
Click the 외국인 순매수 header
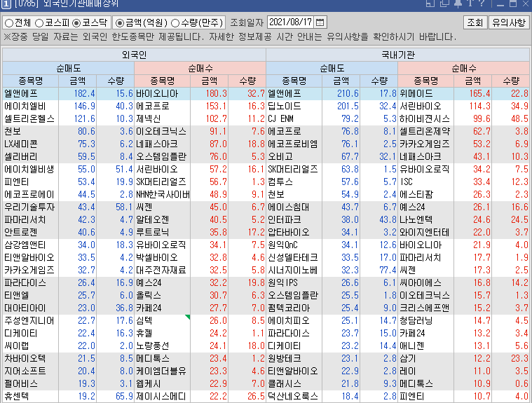[200, 68]
